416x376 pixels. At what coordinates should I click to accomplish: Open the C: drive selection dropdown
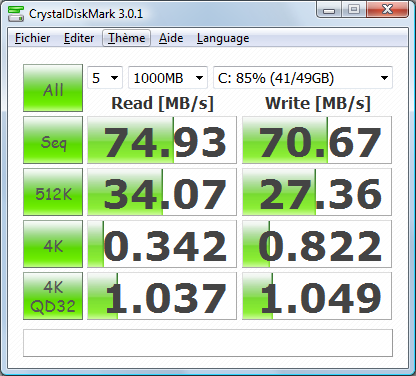[303, 78]
